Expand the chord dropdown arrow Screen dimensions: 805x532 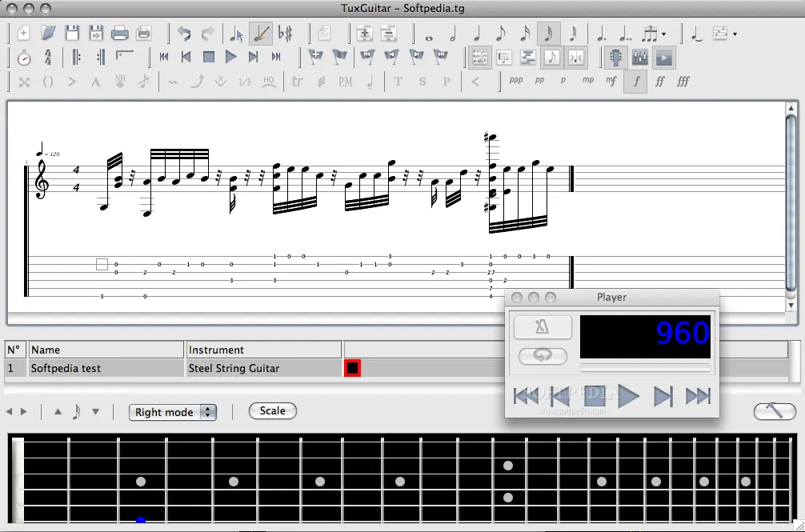tap(735, 34)
